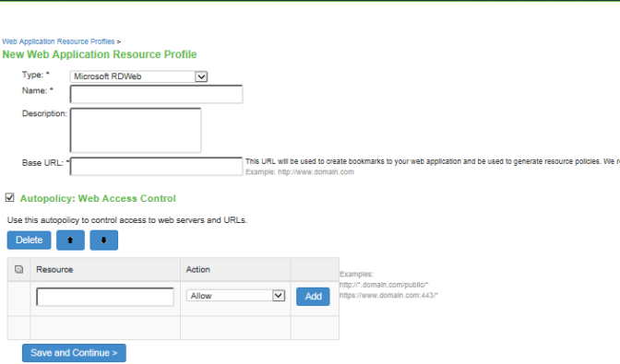The image size is (620, 364).
Task: Focus the Name text field
Action: (156, 94)
